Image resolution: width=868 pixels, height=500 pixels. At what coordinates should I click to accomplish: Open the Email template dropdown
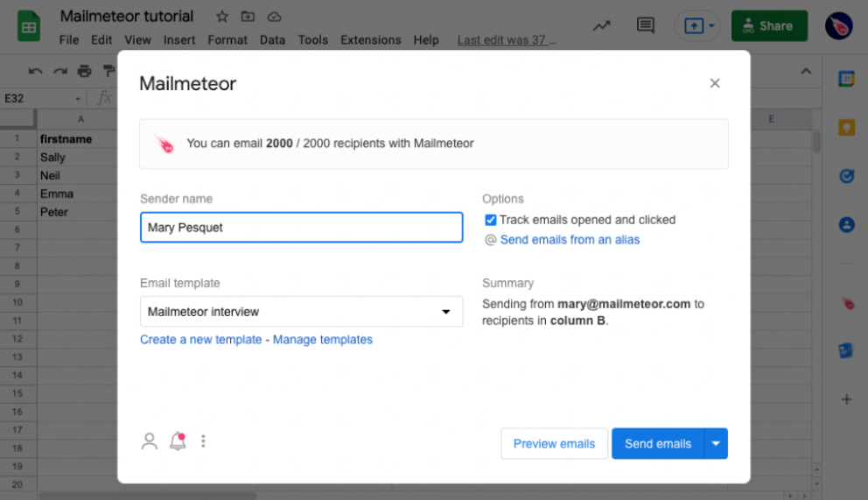pos(302,312)
